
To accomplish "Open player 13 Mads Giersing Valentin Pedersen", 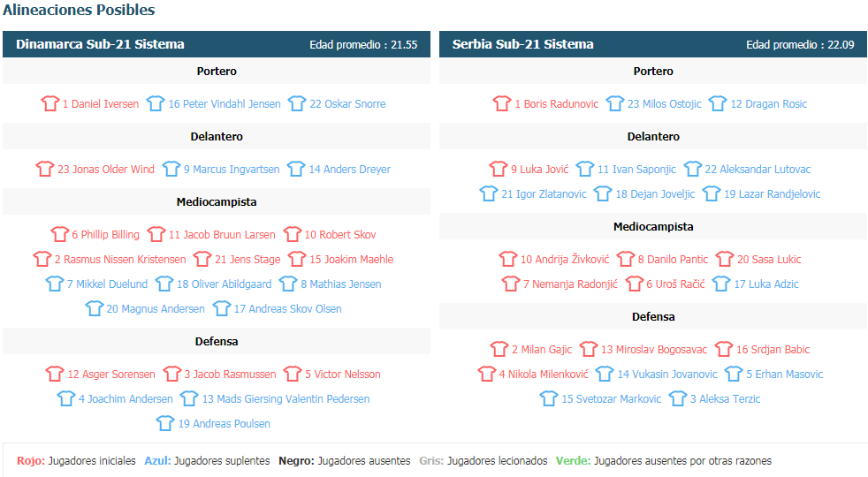I will point(286,399).
